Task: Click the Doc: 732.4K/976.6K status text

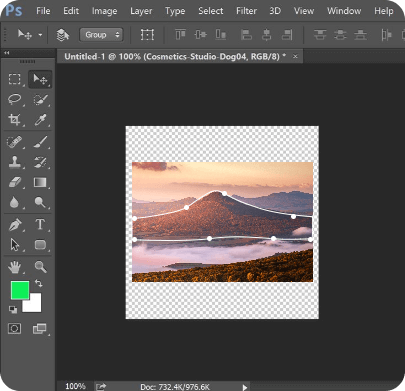Action: [x=175, y=387]
